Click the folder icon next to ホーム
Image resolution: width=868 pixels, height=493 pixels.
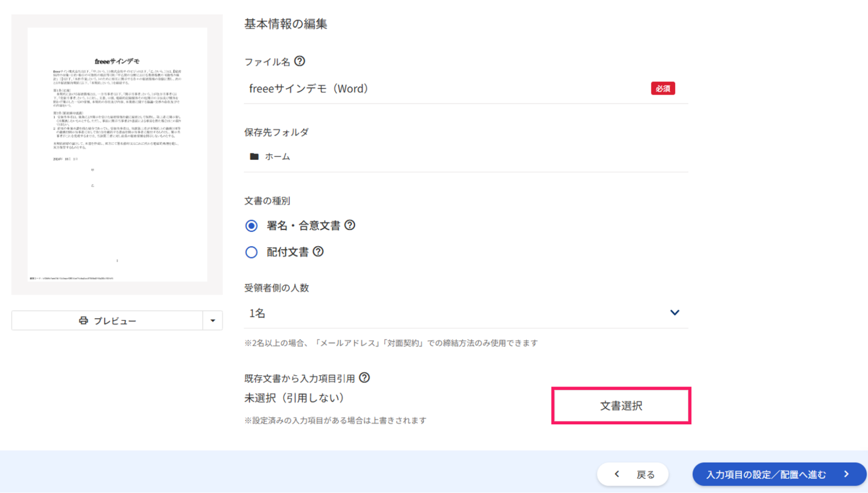tap(254, 156)
